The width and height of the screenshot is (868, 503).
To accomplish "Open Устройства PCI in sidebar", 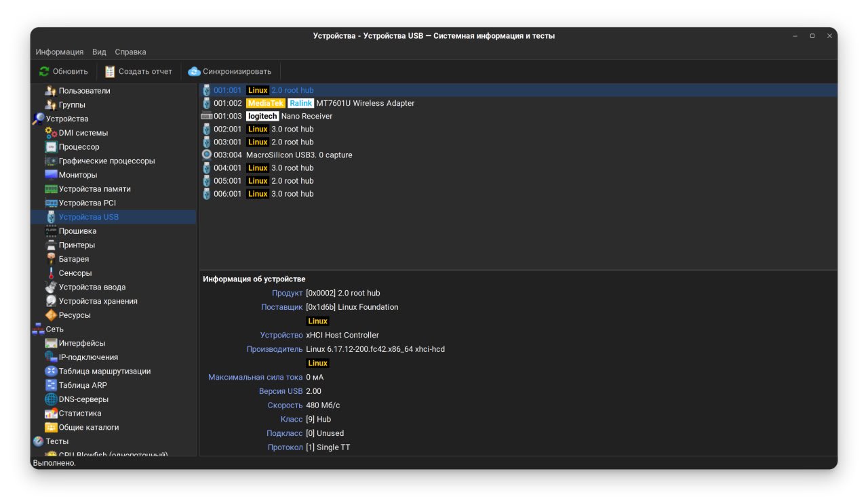I will (x=87, y=203).
